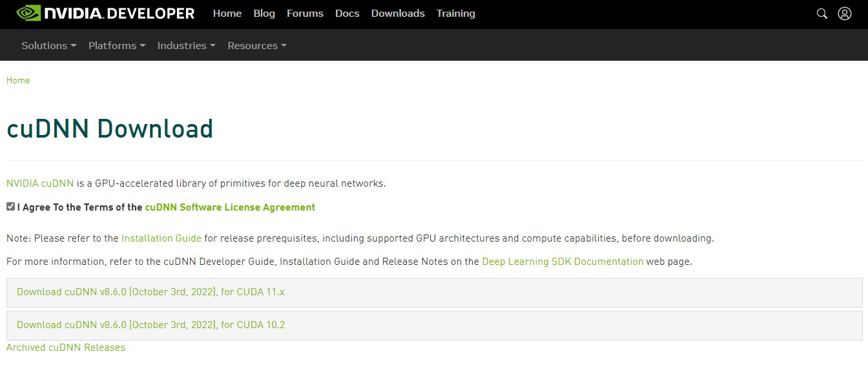Open the search magnifier icon
The image size is (868, 374).
821,14
